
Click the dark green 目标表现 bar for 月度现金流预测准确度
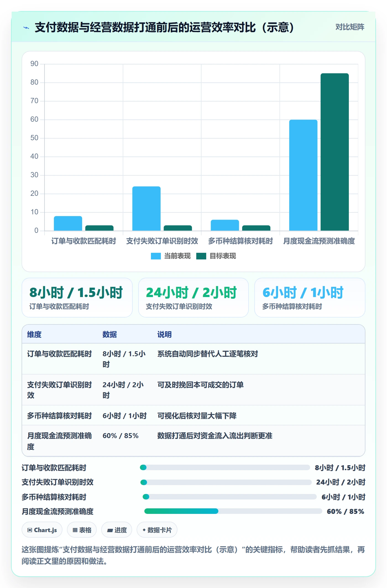click(x=334, y=152)
